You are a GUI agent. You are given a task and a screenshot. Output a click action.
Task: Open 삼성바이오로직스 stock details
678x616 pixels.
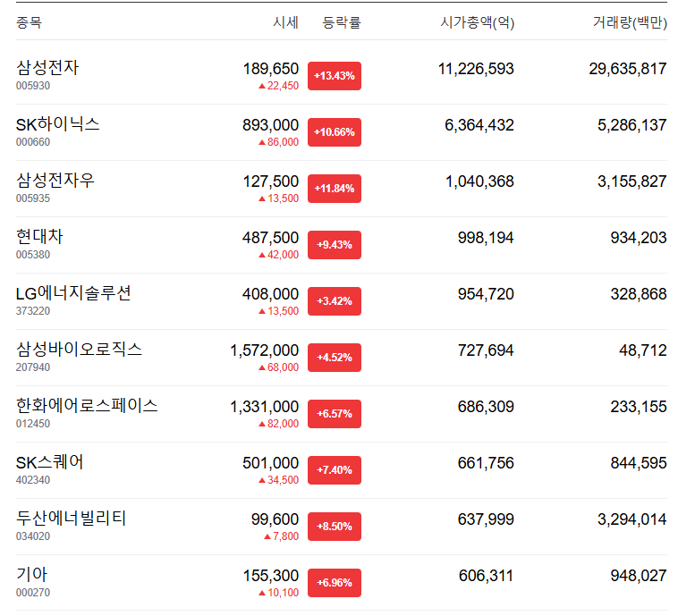pyautogui.click(x=79, y=350)
